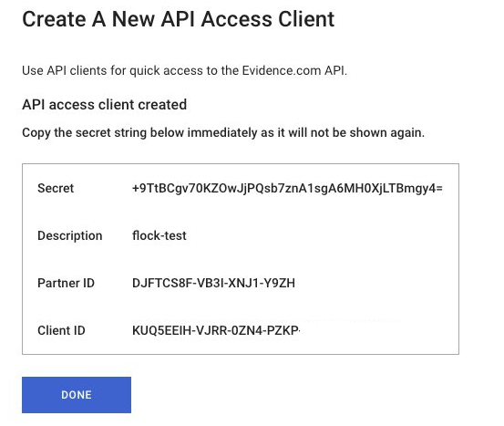Click the Secret field label
Viewport: 504px width, 426px height.
56,188
